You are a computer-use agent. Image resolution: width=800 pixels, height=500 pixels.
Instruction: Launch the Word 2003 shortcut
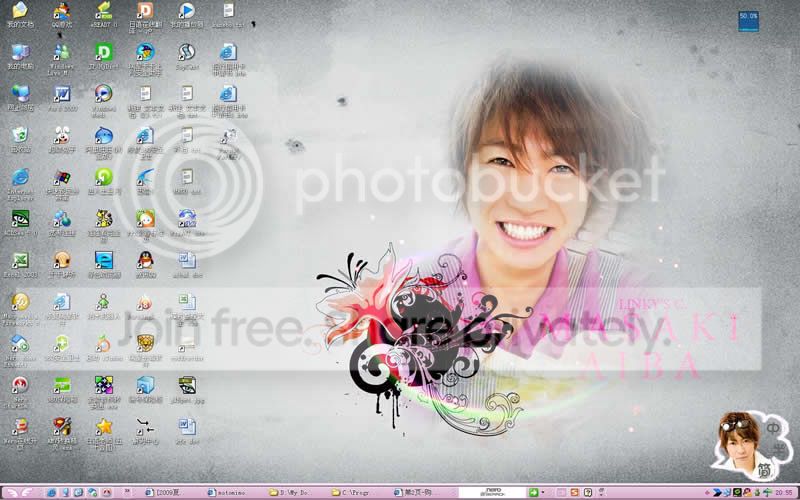coord(62,94)
